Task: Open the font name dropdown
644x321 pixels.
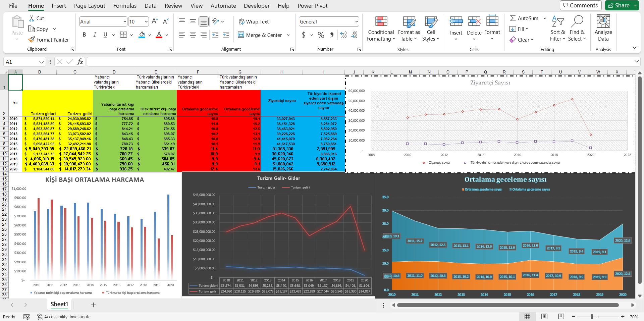Action: [124, 22]
